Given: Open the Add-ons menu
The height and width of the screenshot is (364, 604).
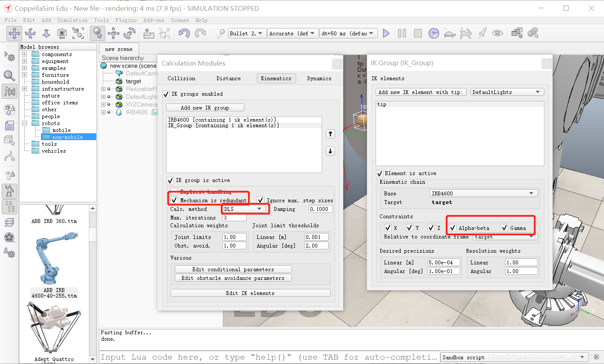Looking at the screenshot, I should (x=154, y=20).
